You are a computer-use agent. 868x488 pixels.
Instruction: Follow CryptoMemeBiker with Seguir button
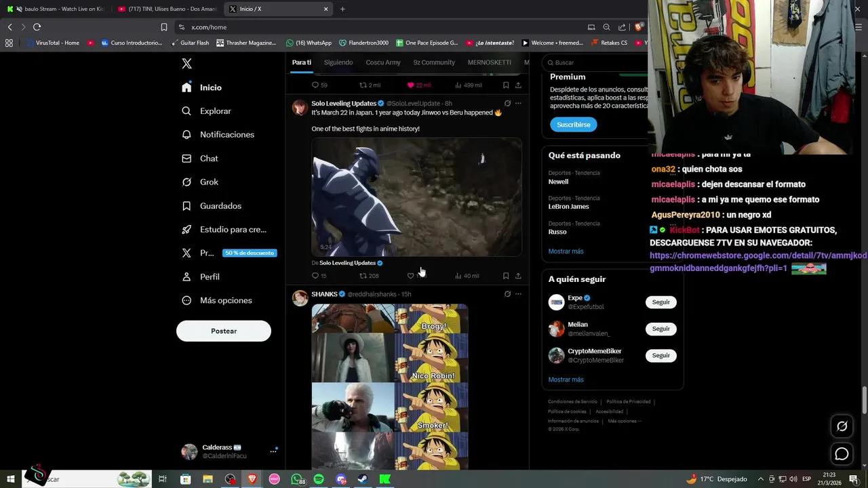[661, 355]
